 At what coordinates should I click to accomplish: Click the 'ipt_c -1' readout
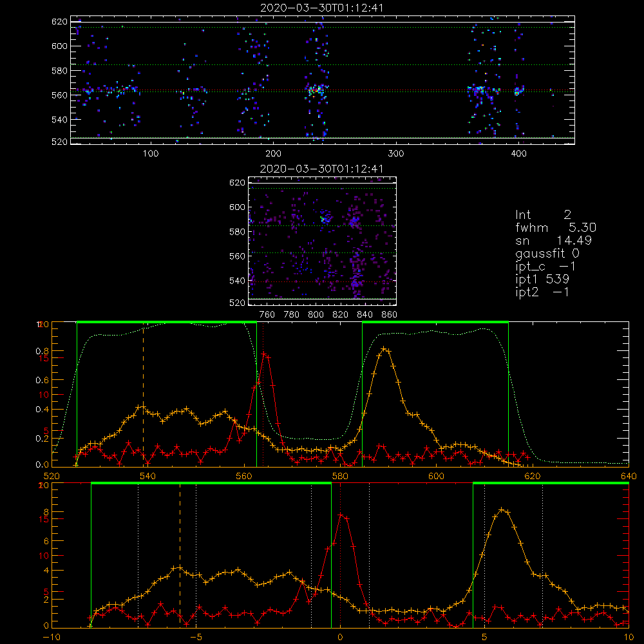tap(545, 267)
